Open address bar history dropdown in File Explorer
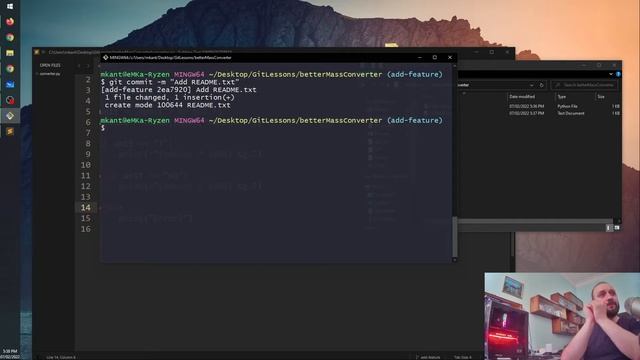The image size is (640, 360). click(531, 85)
